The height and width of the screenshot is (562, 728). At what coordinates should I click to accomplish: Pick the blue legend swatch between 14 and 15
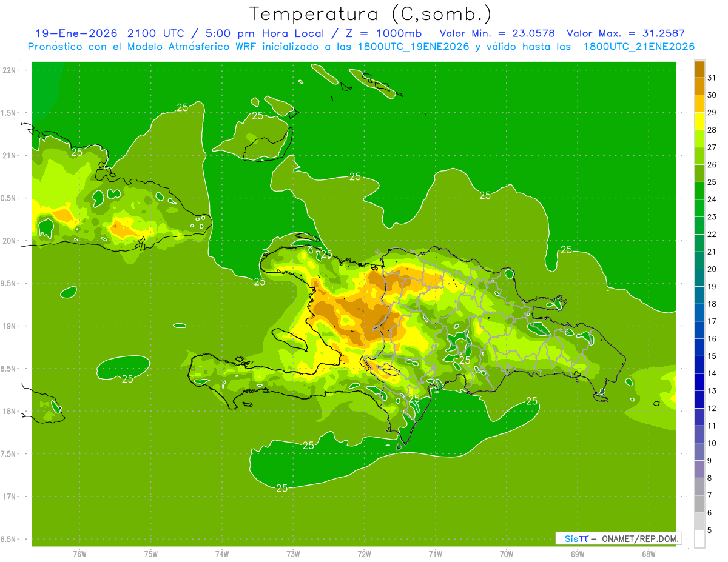[699, 365]
